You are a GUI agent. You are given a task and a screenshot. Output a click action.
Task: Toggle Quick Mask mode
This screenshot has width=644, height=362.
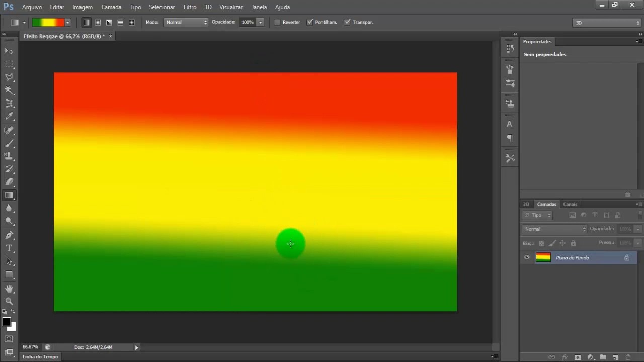(9, 339)
